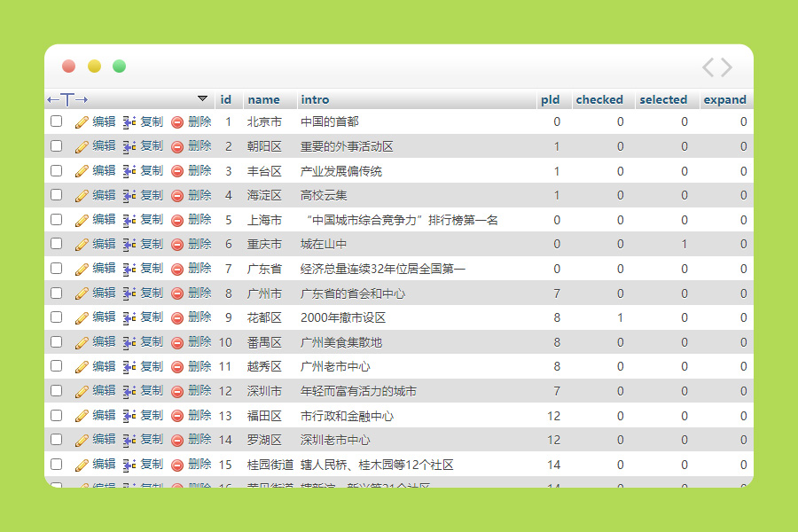Click the red delete icon for 桂园街道 row
Image resolution: width=798 pixels, height=532 pixels.
(x=177, y=465)
